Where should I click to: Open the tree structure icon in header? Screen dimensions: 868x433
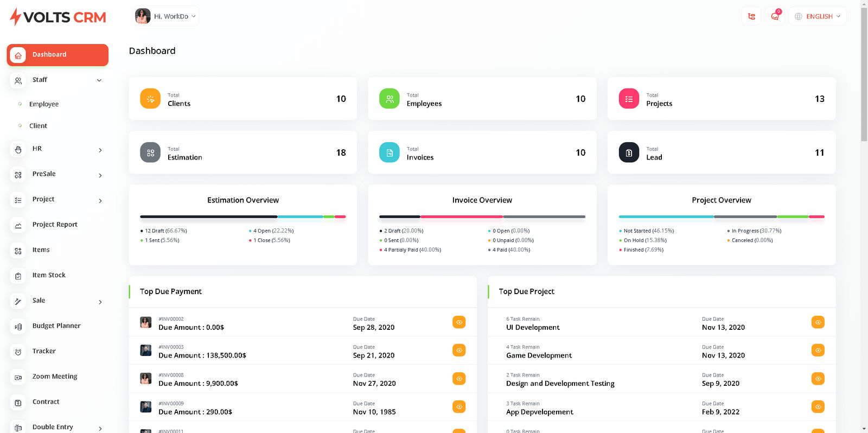751,16
